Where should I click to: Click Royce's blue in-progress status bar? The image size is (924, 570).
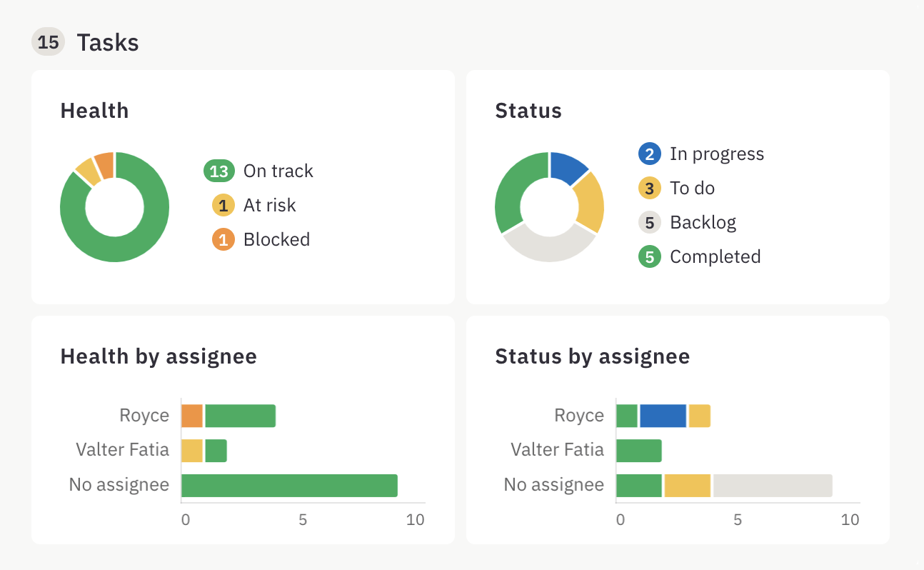coord(663,416)
